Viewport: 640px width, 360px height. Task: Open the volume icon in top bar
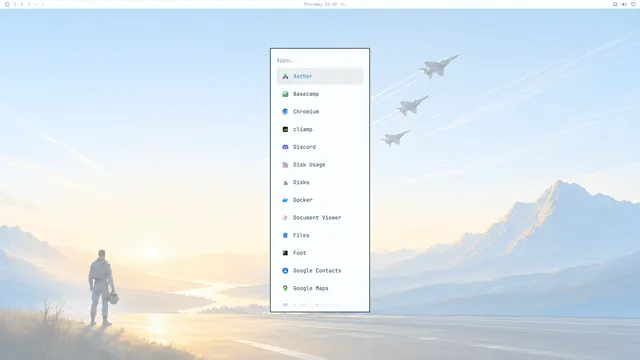624,4
